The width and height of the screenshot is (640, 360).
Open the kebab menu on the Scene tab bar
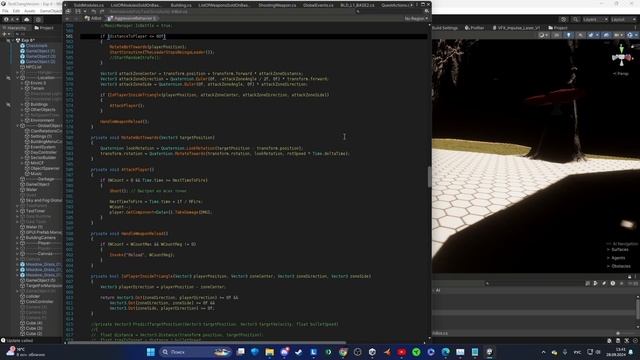click(636, 28)
